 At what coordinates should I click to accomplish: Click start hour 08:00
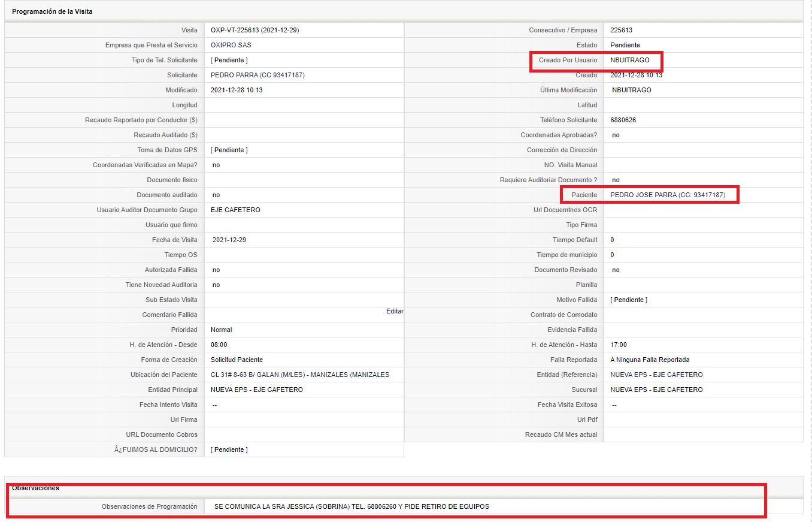pyautogui.click(x=219, y=345)
